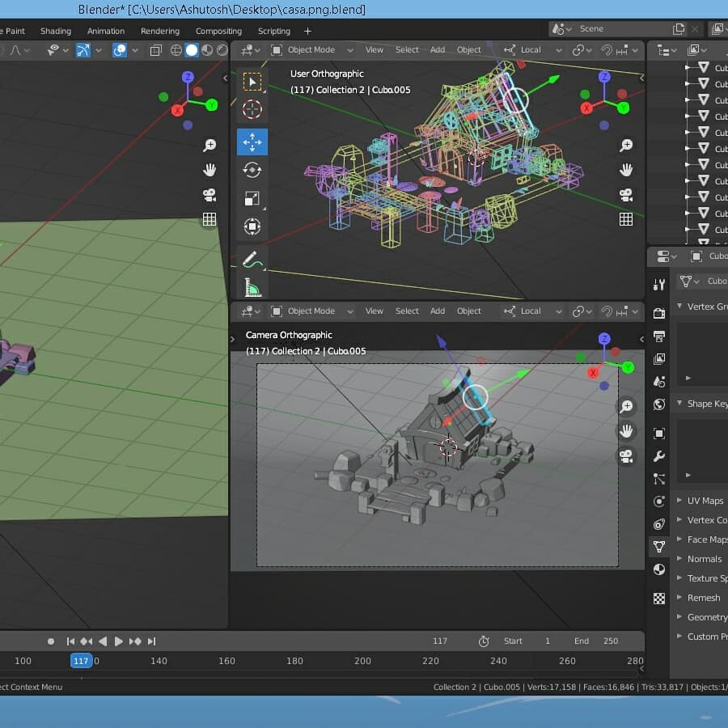This screenshot has width=728, height=728.
Task: Collapse the Shape Keys panel
Action: coord(679,403)
